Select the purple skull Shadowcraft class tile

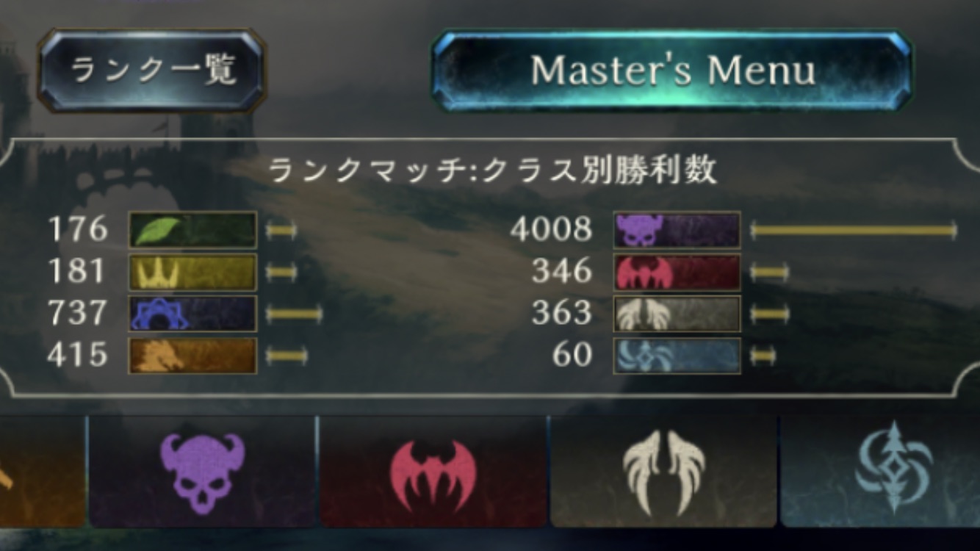tap(202, 472)
